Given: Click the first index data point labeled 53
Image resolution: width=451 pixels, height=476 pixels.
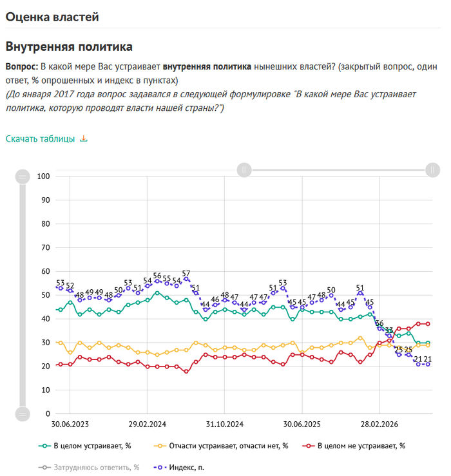Looking at the screenshot, I should tap(61, 288).
